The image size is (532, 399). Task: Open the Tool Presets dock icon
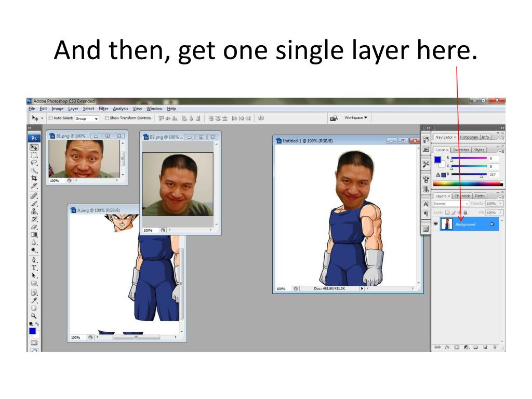click(x=426, y=165)
